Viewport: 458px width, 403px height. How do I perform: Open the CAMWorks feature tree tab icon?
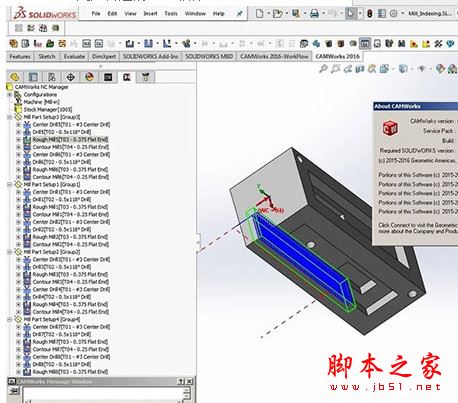coord(108,77)
